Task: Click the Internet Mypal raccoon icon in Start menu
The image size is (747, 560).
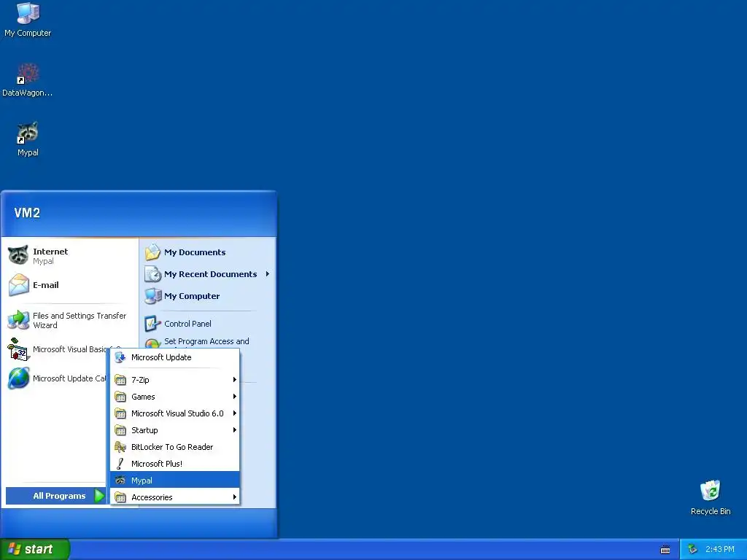Action: point(18,255)
